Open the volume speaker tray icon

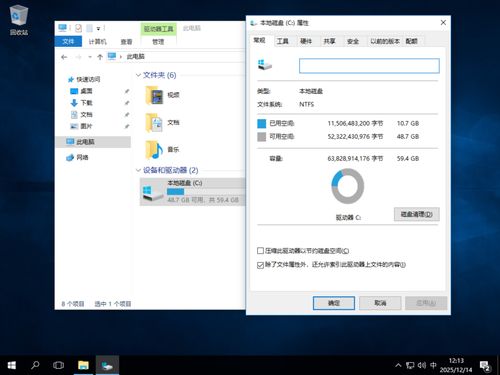(422, 365)
